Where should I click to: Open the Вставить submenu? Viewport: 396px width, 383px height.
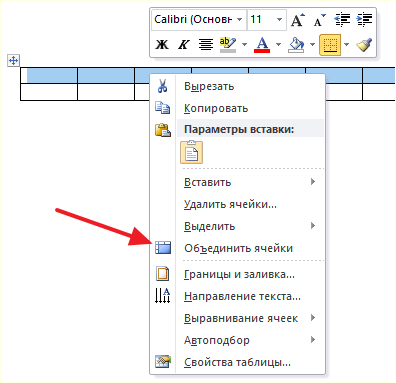237,182
